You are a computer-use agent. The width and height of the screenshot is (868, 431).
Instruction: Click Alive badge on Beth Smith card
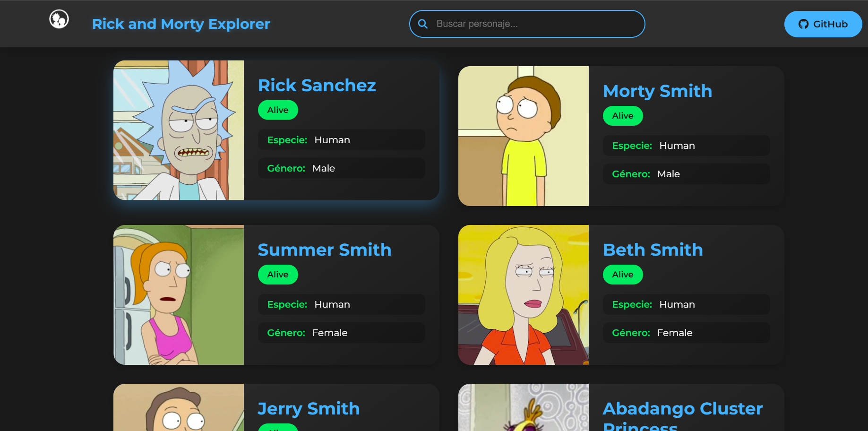[x=623, y=275]
